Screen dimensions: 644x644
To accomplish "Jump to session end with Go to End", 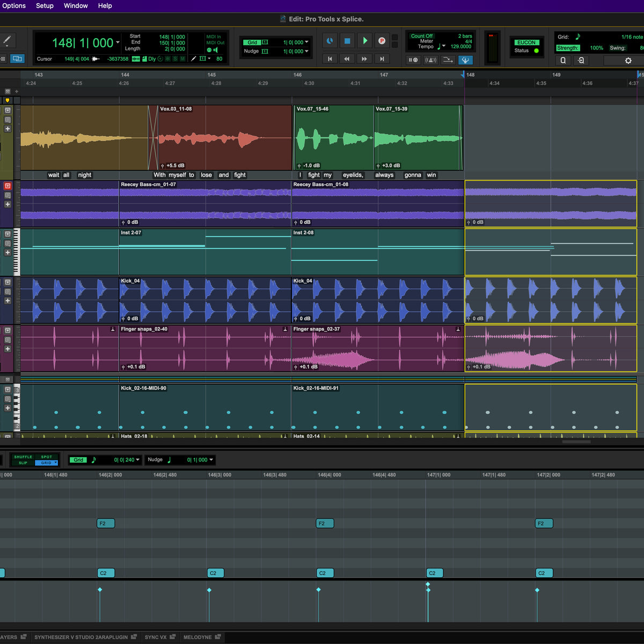I will (382, 59).
